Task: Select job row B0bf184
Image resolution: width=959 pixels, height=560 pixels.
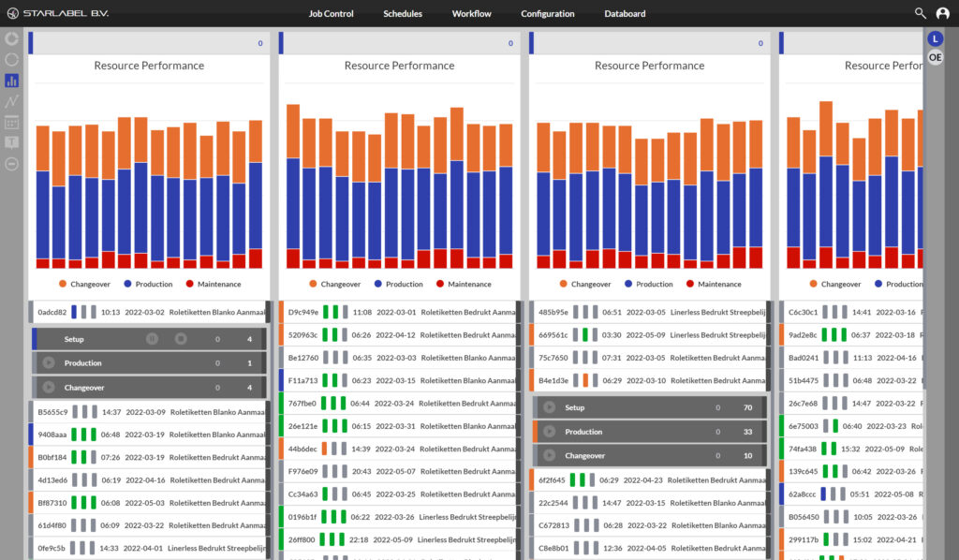Action: coord(149,457)
